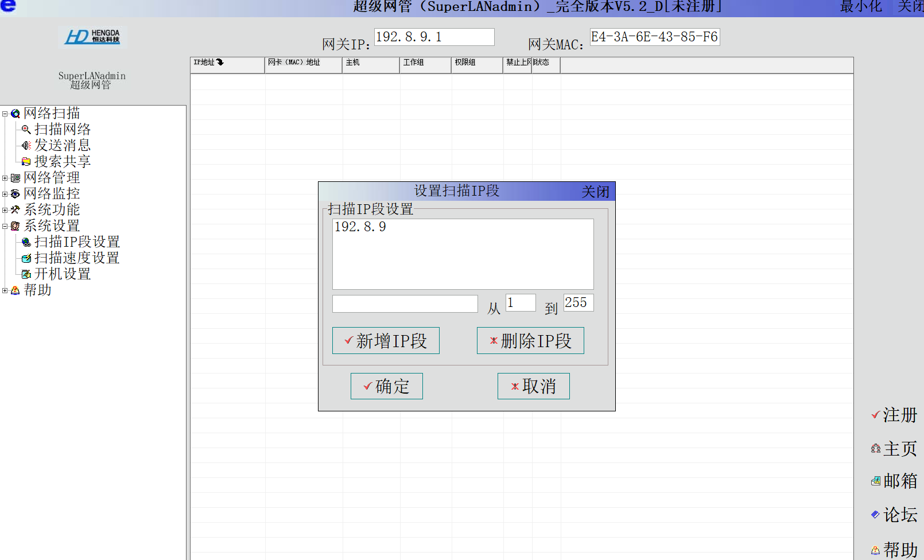This screenshot has height=560, width=924.
Task: Click the diamond icon beside 论坛
Action: 875,514
